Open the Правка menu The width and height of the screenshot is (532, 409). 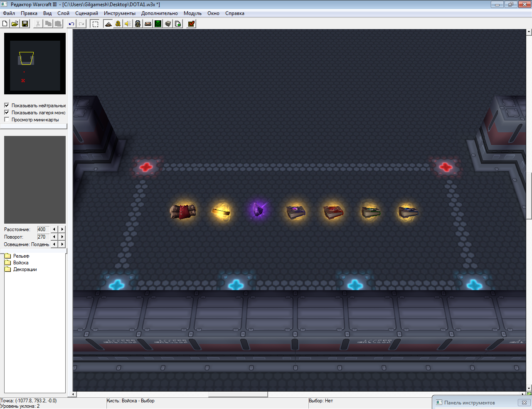pyautogui.click(x=29, y=13)
